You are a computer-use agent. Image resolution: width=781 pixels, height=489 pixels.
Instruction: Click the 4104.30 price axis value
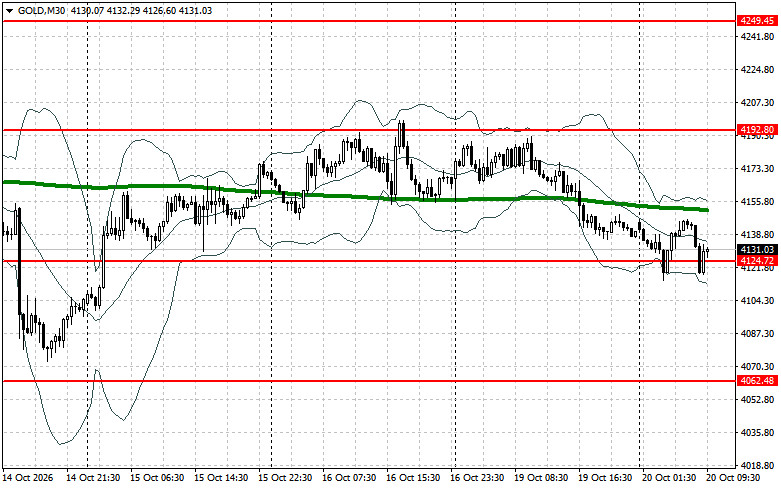pos(757,301)
